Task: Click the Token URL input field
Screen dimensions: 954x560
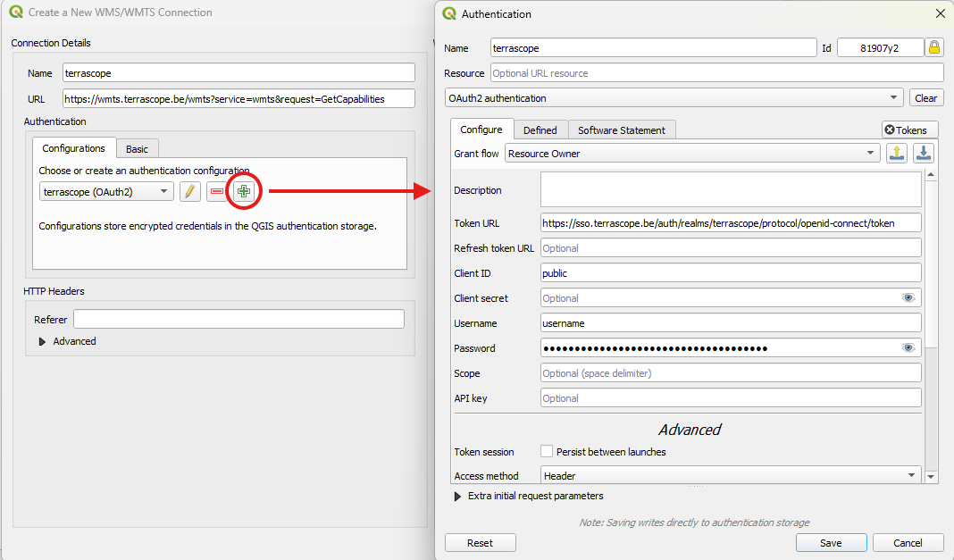Action: point(730,223)
